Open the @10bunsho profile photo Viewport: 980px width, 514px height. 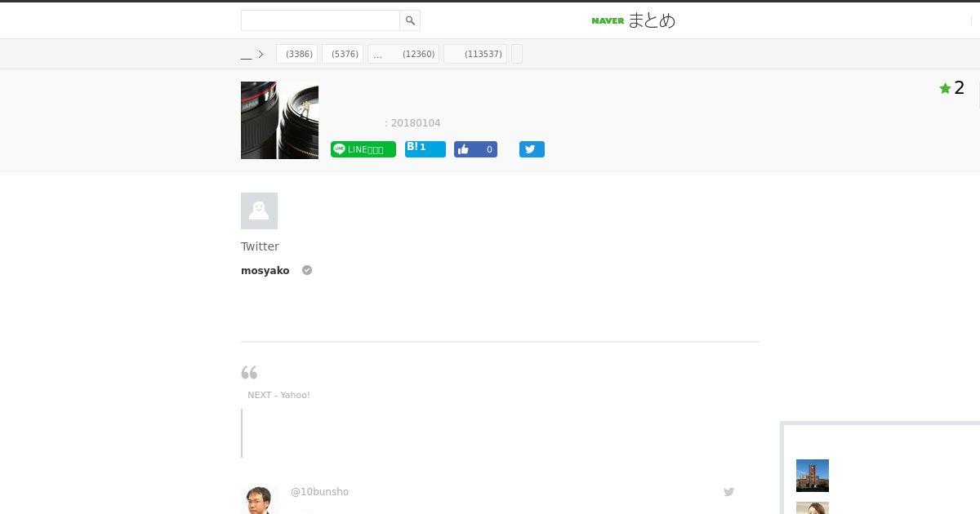(x=260, y=500)
